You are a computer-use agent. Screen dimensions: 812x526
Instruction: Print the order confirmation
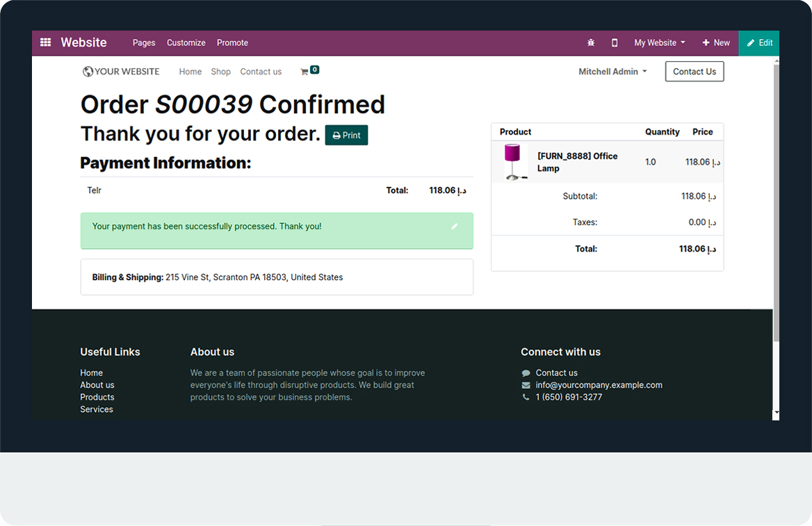(x=346, y=135)
